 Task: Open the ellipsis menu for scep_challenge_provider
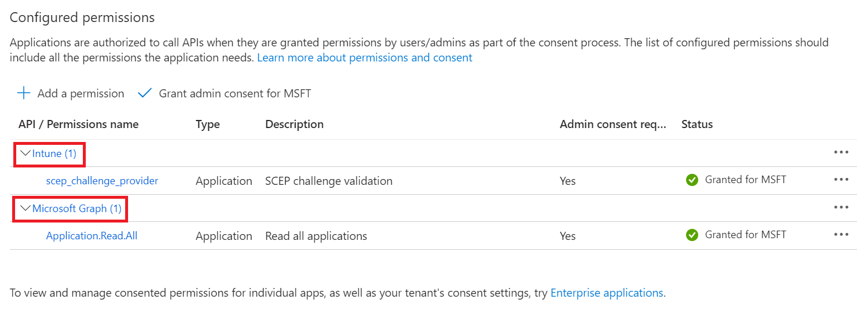point(841,180)
